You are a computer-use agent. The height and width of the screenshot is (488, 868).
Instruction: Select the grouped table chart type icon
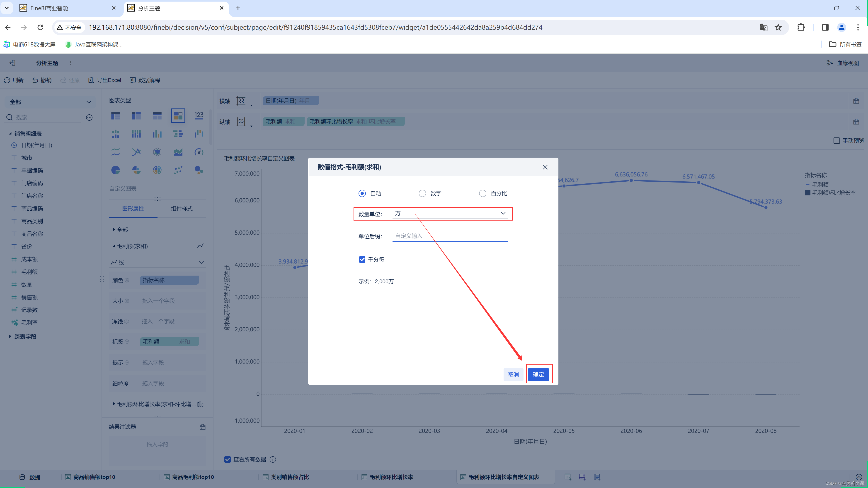[x=116, y=116]
